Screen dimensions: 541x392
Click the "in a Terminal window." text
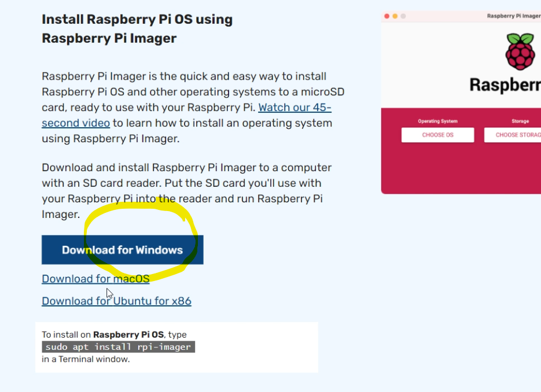click(x=86, y=359)
